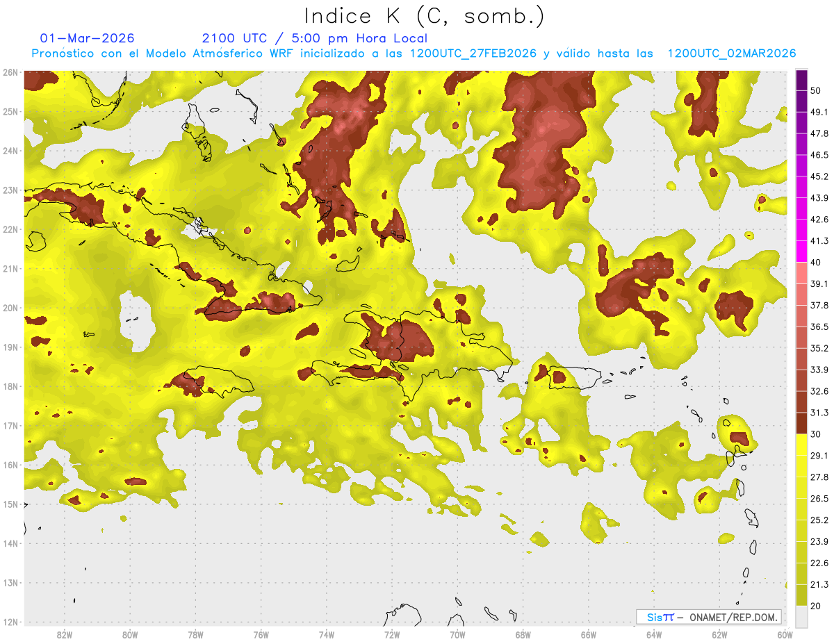Click the dark brown swatch just above 30
The height and width of the screenshot is (644, 834).
coord(801,423)
